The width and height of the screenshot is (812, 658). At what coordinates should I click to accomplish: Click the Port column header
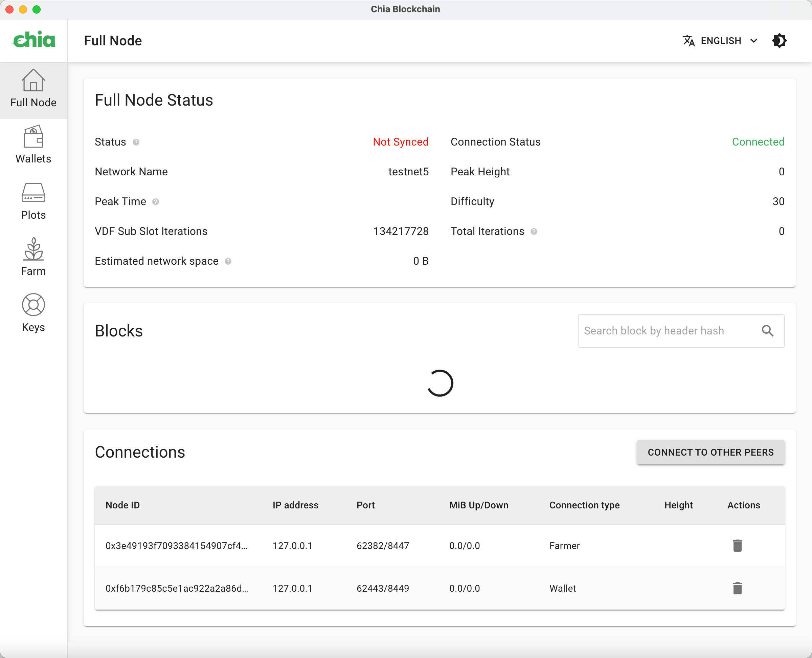366,505
